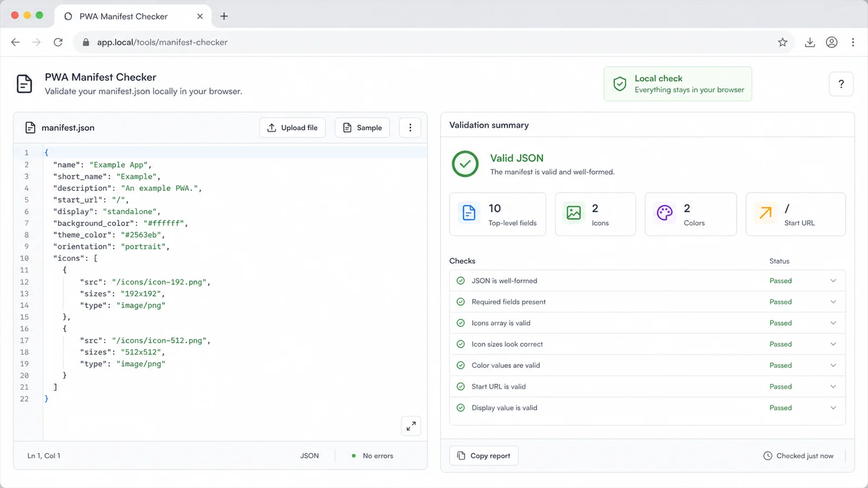
Task: Click Display value is valid check icon
Action: [x=461, y=408]
